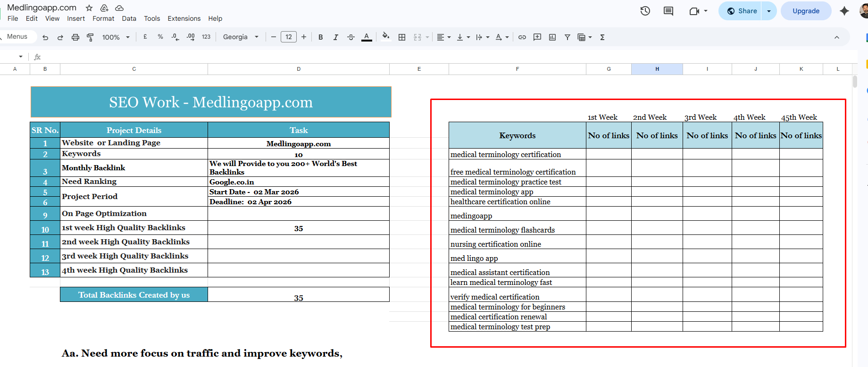868x367 pixels.
Task: Open the Tools menu
Action: (x=152, y=18)
